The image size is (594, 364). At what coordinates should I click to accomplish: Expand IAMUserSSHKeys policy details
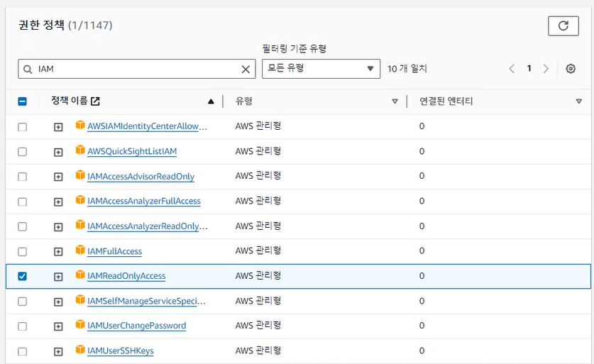coord(58,352)
